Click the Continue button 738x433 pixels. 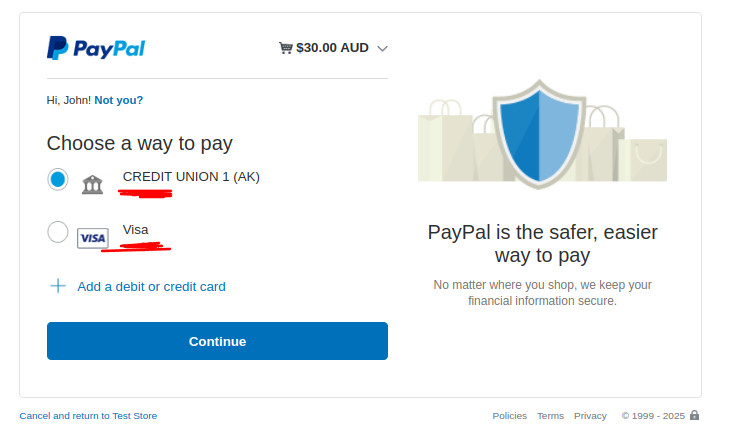point(217,341)
